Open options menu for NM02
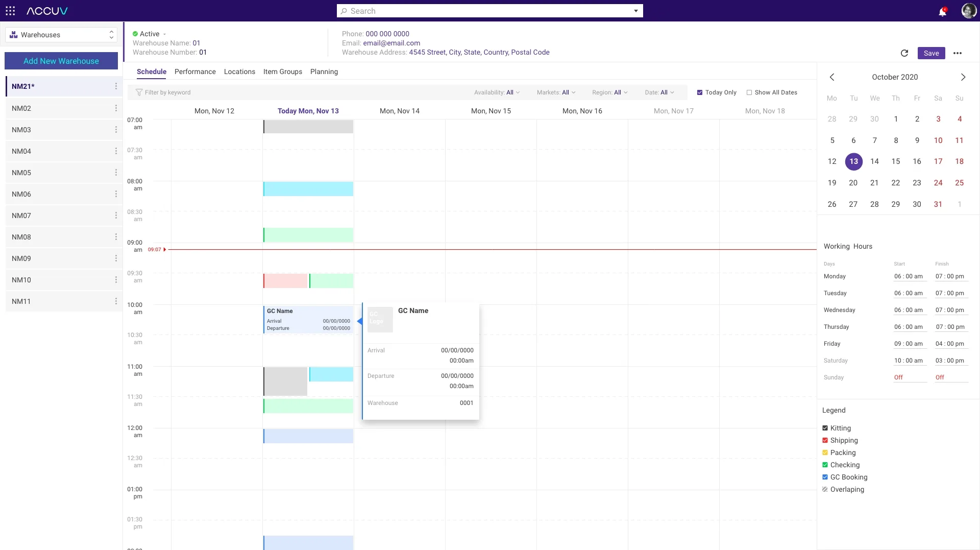Viewport: 980px width, 550px height. 116,108
